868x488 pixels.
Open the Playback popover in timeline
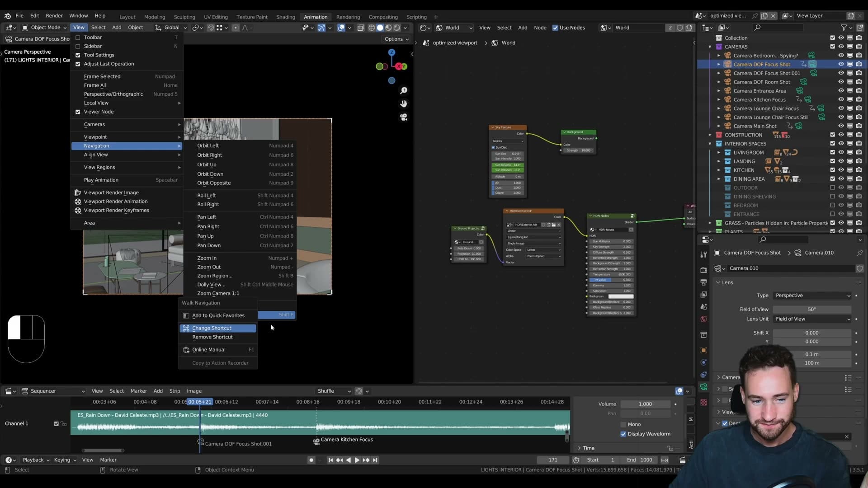tap(36, 460)
